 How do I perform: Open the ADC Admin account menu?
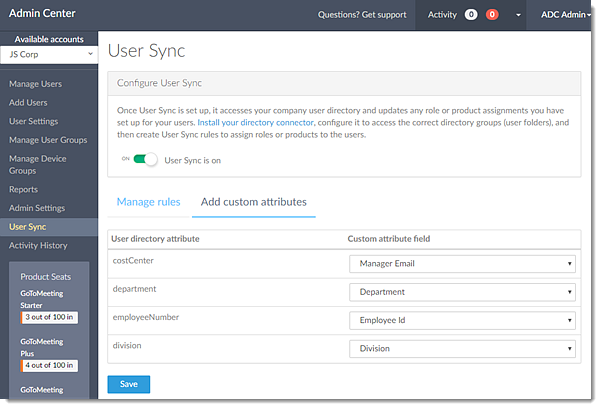click(x=565, y=15)
